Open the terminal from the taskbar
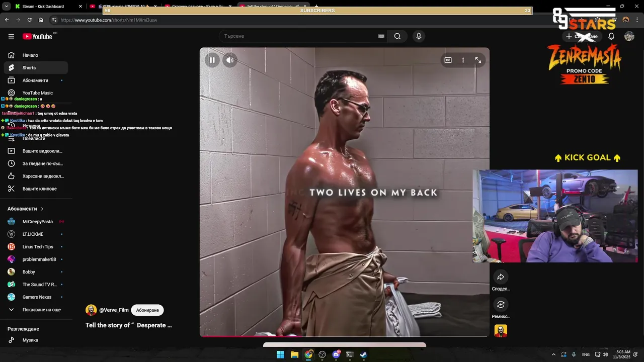The height and width of the screenshot is (362, 644). click(350, 354)
